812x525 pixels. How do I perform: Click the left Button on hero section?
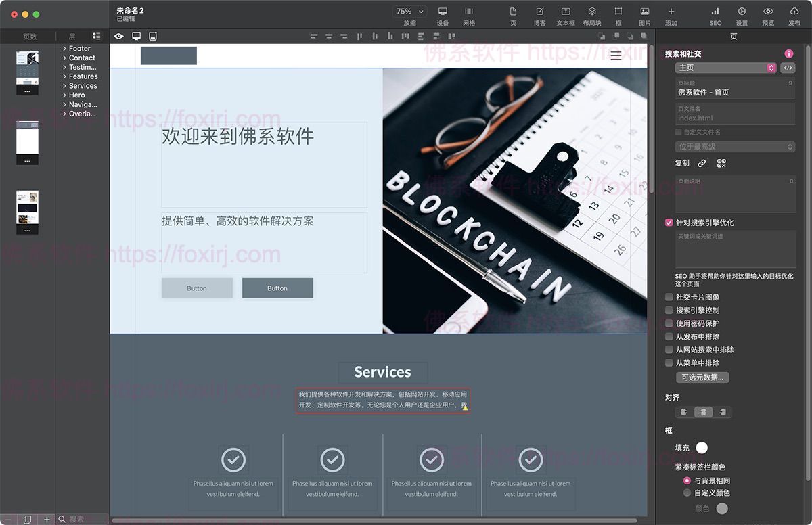196,288
